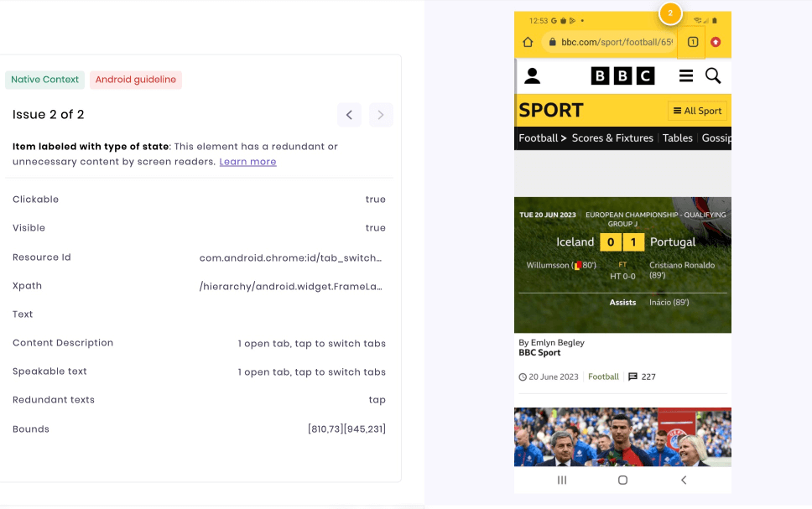Tap the Football topic link
The image size is (812, 509).
click(x=603, y=377)
